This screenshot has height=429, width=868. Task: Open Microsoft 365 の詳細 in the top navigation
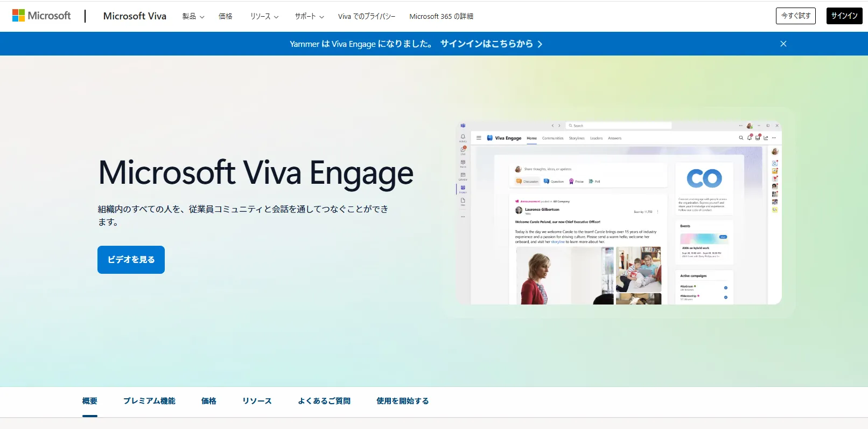coord(441,16)
